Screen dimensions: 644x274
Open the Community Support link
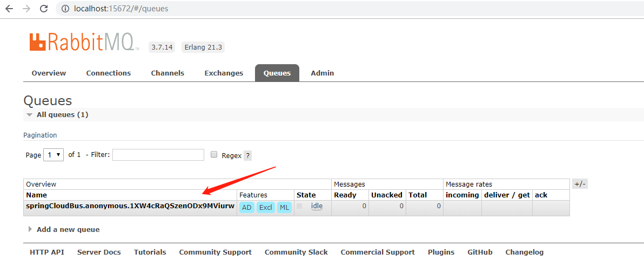point(215,252)
